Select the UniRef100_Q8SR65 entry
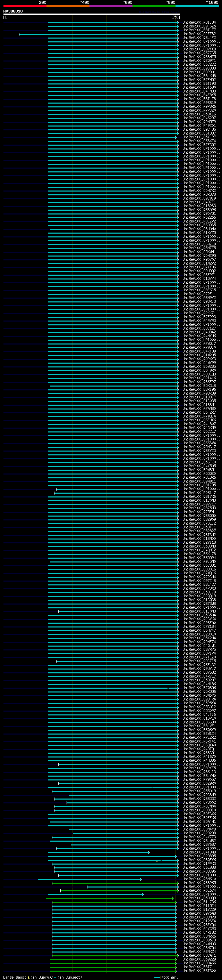This screenshot has width=222, height=980. (199, 883)
